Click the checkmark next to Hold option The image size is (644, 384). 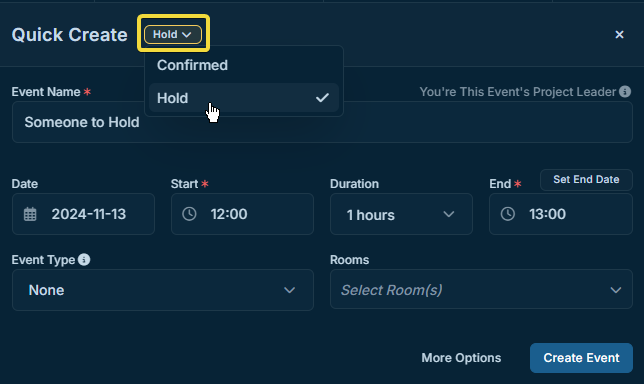point(322,98)
